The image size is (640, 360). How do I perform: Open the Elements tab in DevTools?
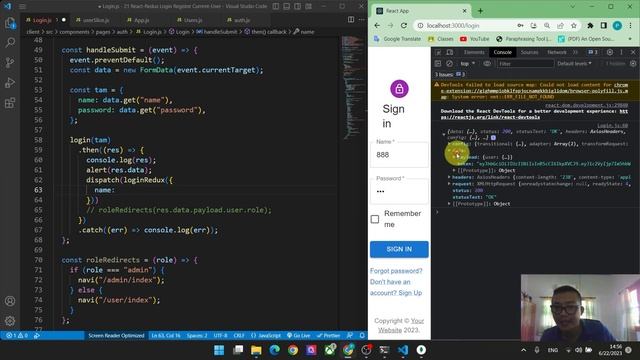[474, 52]
